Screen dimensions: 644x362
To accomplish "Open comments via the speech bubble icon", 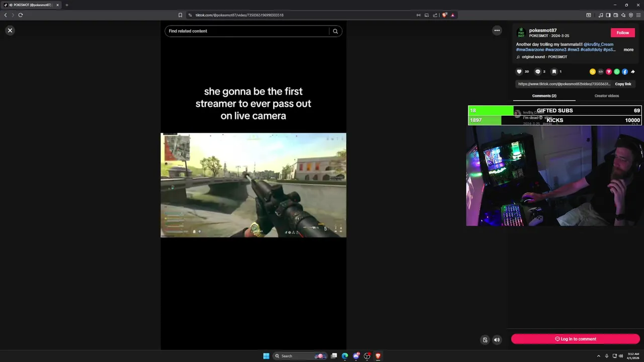I will 537,71.
